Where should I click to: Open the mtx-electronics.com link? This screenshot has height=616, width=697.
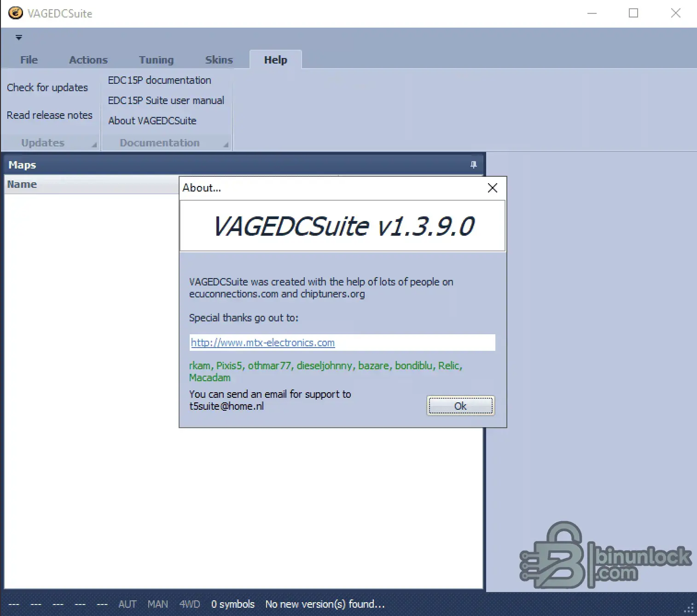coord(263,343)
